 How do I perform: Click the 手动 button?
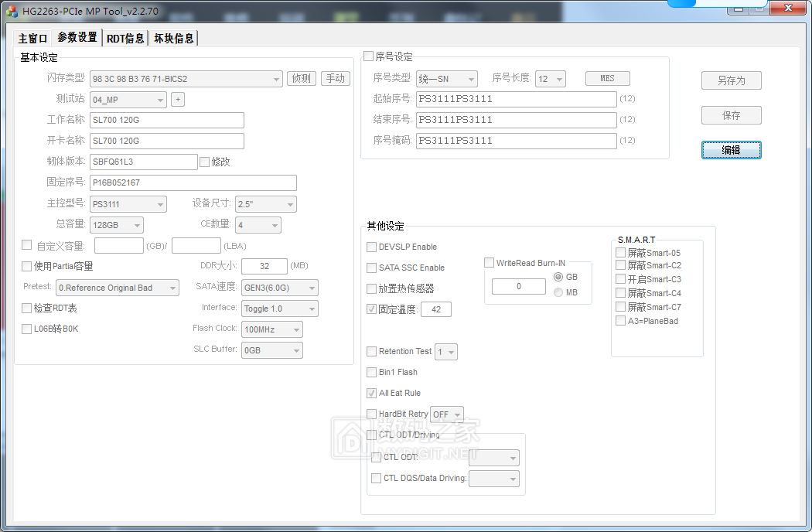(336, 78)
